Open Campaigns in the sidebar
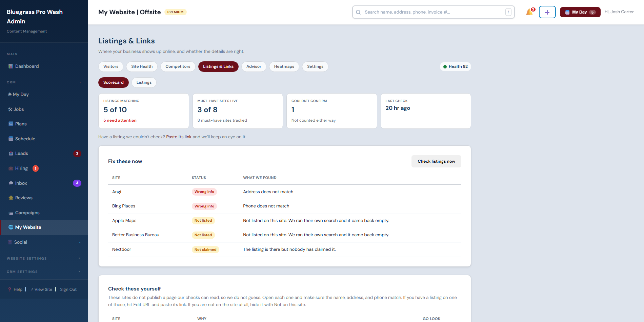Screen dimensions: 644x322 click(44, 213)
